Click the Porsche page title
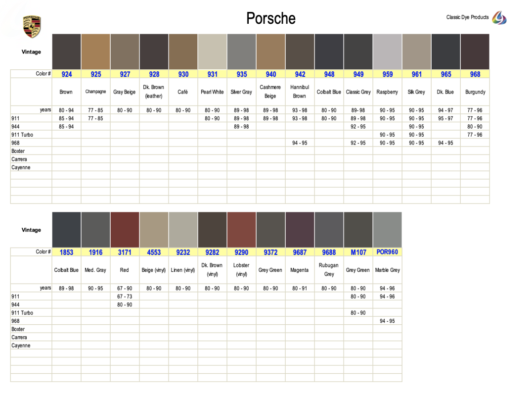This screenshot has height=399, width=532. click(271, 18)
